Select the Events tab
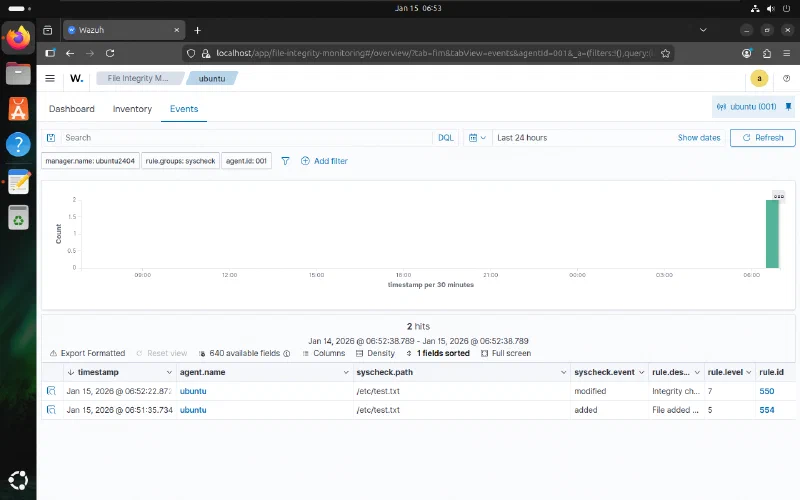 [x=184, y=109]
